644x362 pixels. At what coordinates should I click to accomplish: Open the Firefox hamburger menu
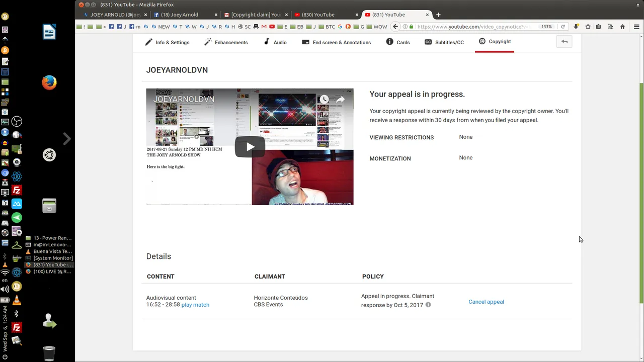tap(636, 27)
